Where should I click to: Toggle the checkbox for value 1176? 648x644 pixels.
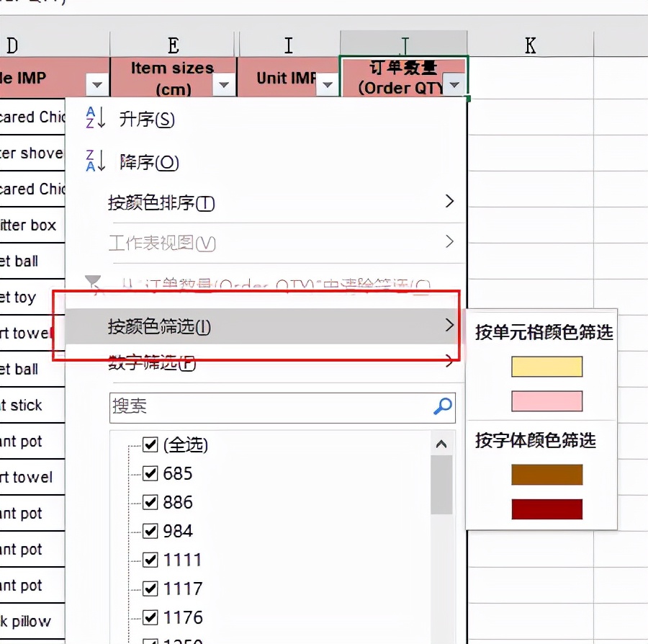click(151, 617)
